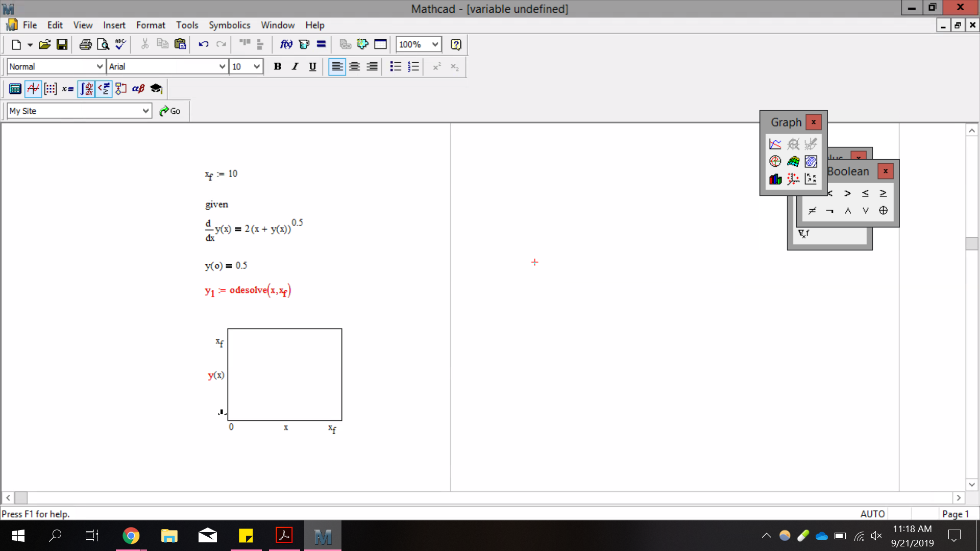Open the Format menu
This screenshot has height=551, width=980.
(x=151, y=25)
